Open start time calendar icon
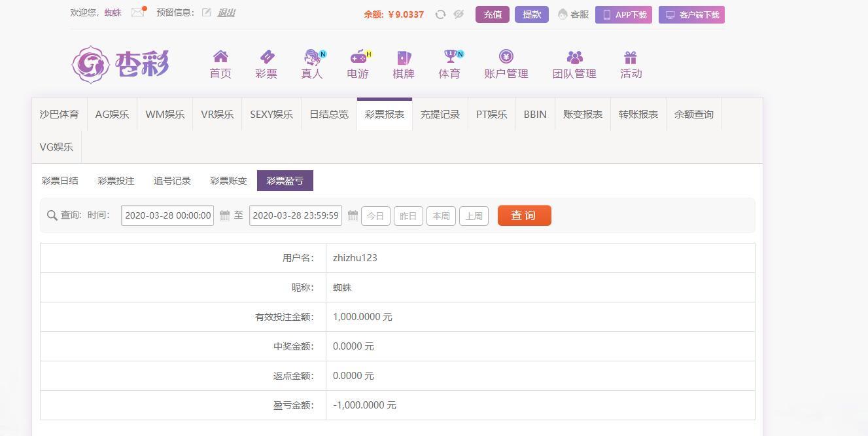 coord(224,215)
